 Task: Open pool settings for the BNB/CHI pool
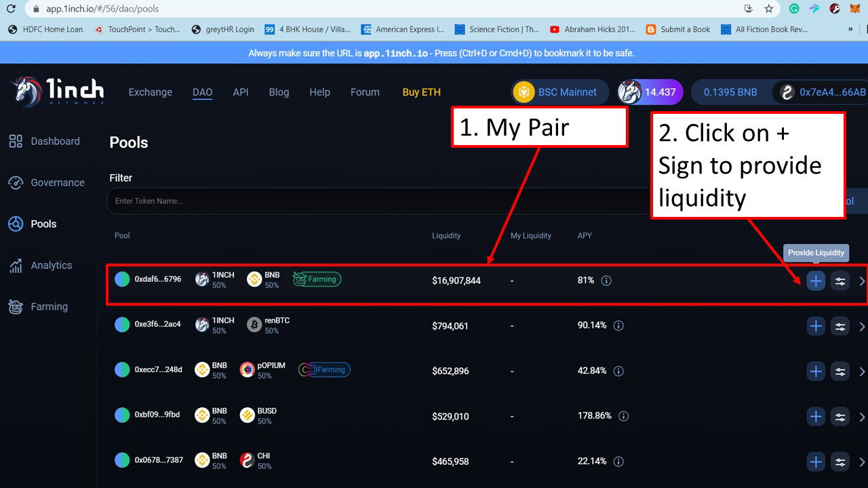tap(840, 462)
